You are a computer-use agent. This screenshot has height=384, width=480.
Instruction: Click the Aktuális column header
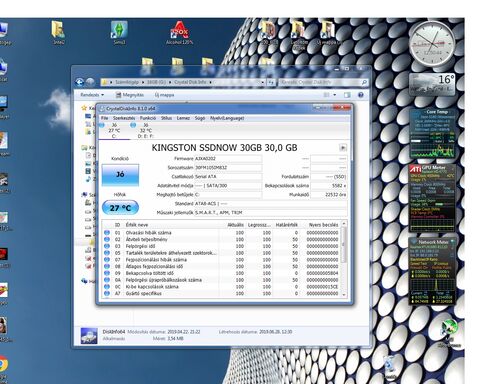pos(235,225)
